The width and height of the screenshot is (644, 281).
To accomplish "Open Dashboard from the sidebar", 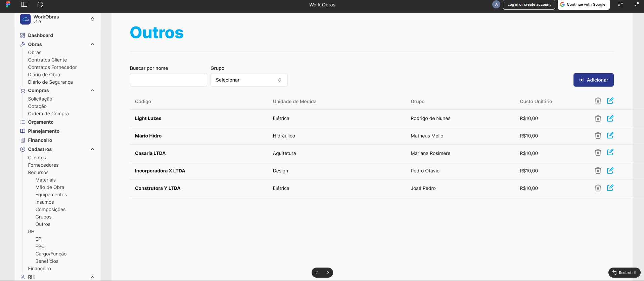I will [x=40, y=35].
